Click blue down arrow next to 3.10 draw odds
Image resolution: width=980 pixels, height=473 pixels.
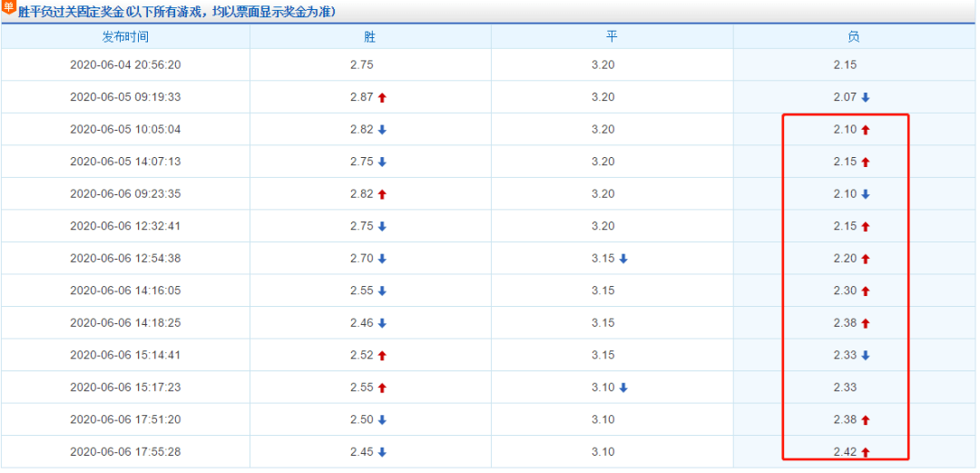pos(624,388)
